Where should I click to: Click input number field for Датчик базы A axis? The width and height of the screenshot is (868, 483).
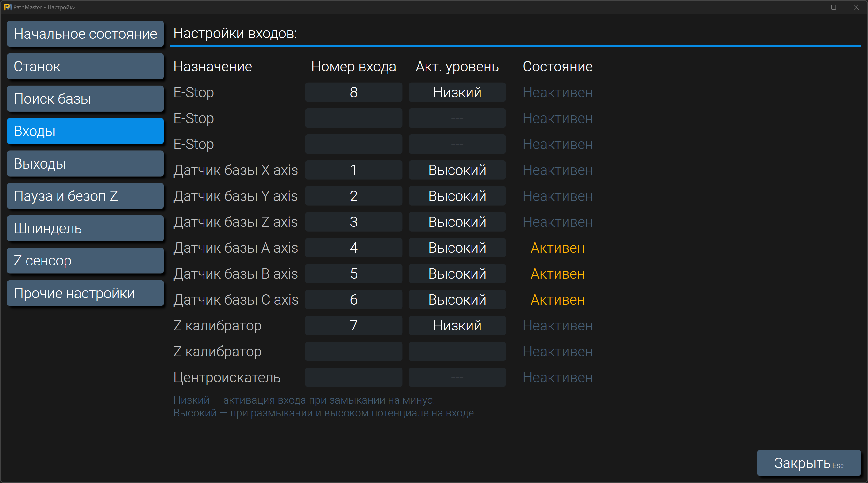click(x=353, y=248)
